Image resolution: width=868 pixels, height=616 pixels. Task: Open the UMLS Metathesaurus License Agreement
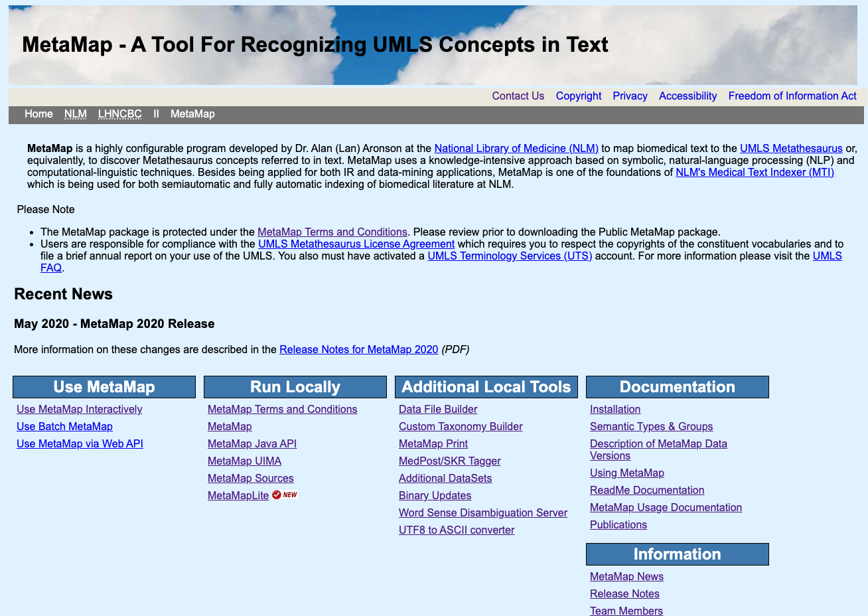[356, 244]
